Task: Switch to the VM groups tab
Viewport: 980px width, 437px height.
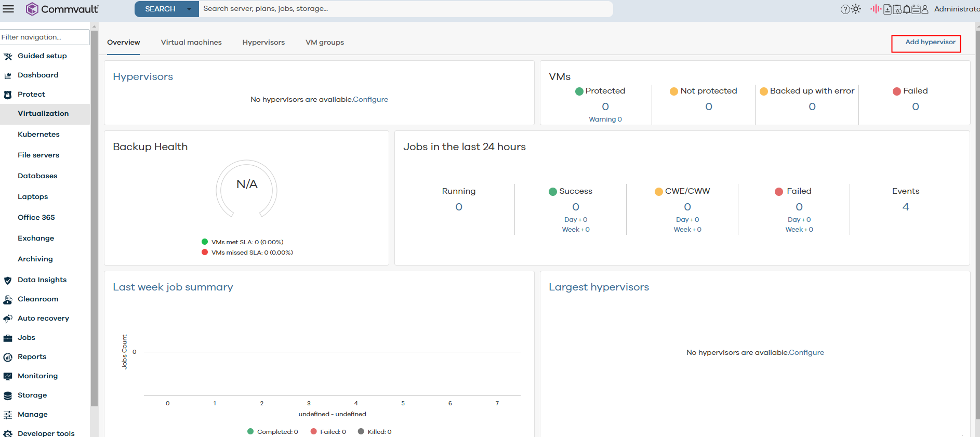Action: [325, 43]
